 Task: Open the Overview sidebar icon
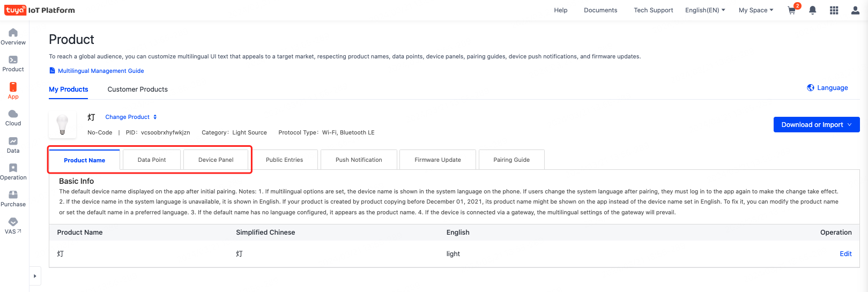point(13,33)
